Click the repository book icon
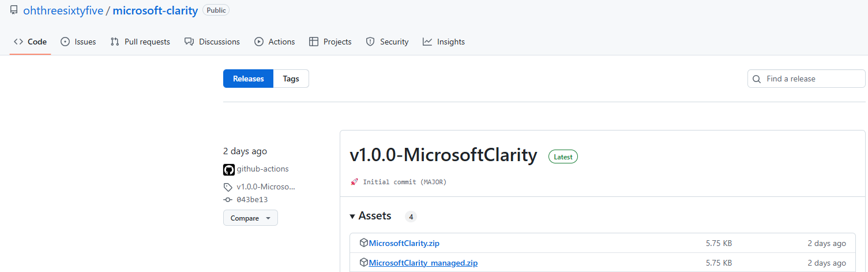 click(14, 10)
